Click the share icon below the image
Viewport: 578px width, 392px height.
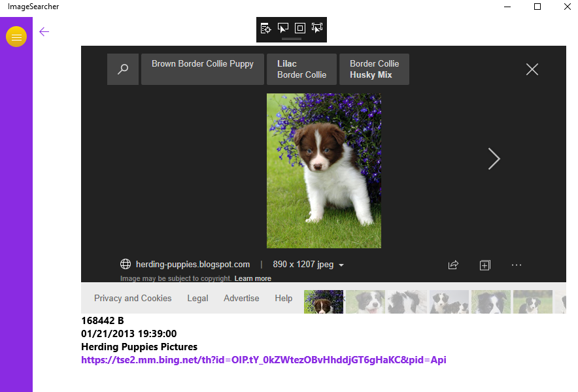[453, 265]
